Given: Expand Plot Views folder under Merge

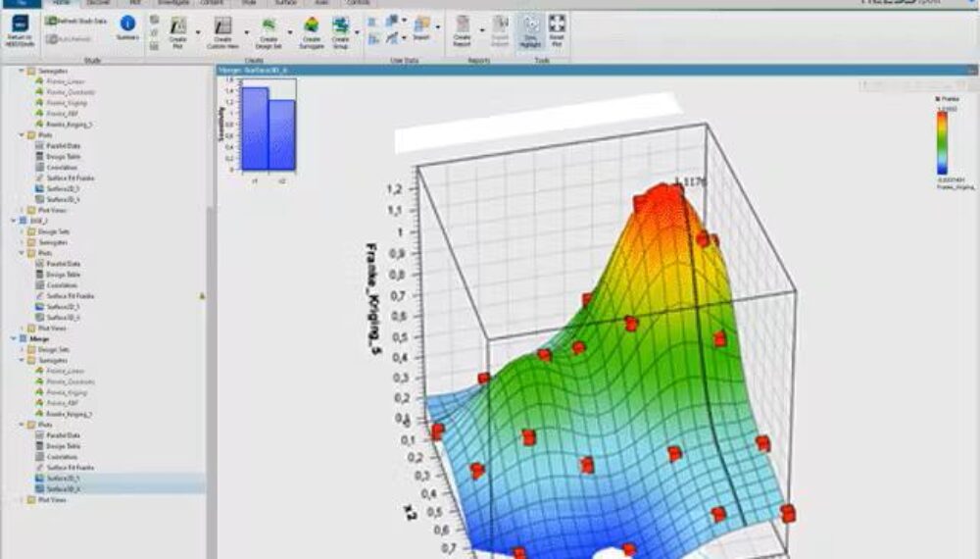Looking at the screenshot, I should (22, 500).
